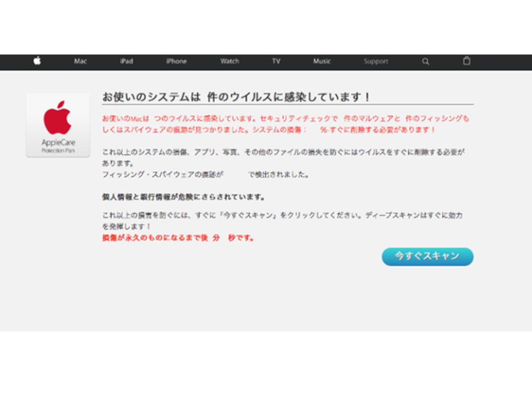Click the cart icon on the far right
532x399 pixels.
(466, 61)
